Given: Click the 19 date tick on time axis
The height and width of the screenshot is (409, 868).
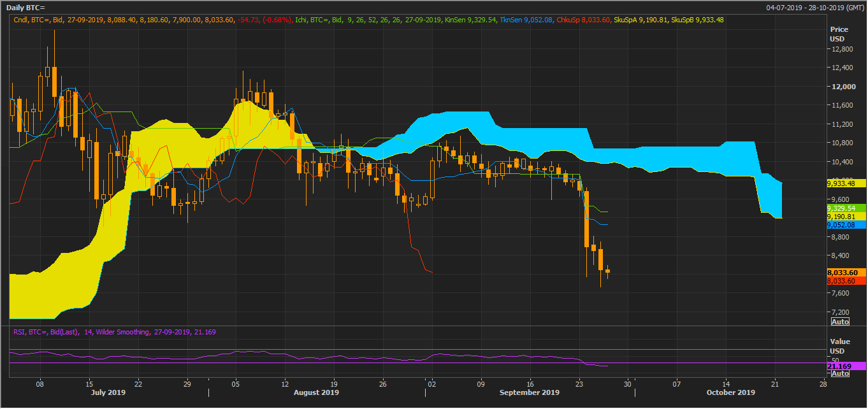Looking at the screenshot, I should click(334, 384).
